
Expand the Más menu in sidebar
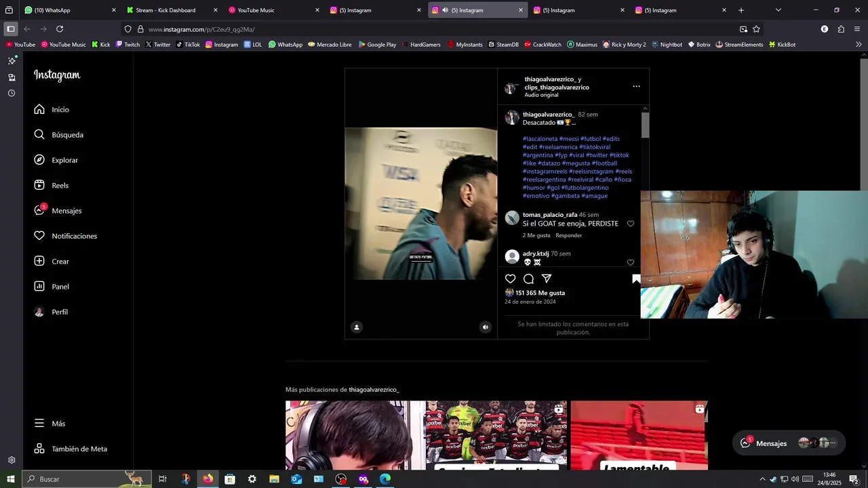[x=50, y=424]
